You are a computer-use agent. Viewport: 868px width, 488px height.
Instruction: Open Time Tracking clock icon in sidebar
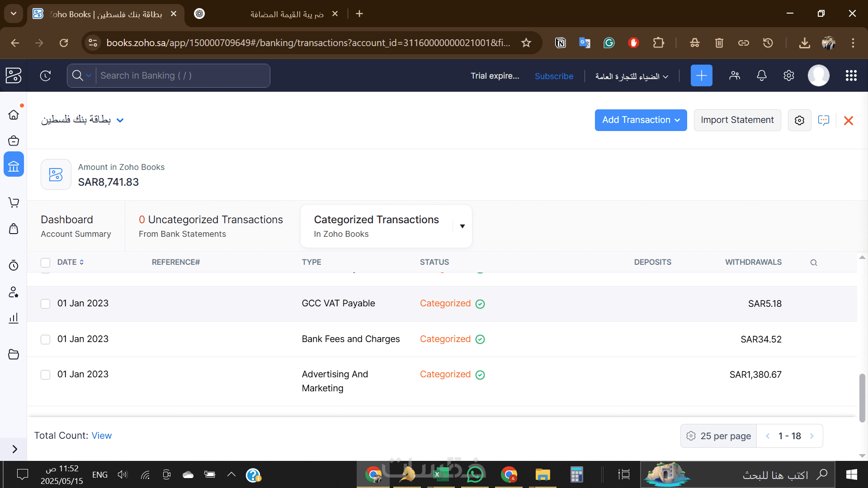tap(14, 265)
